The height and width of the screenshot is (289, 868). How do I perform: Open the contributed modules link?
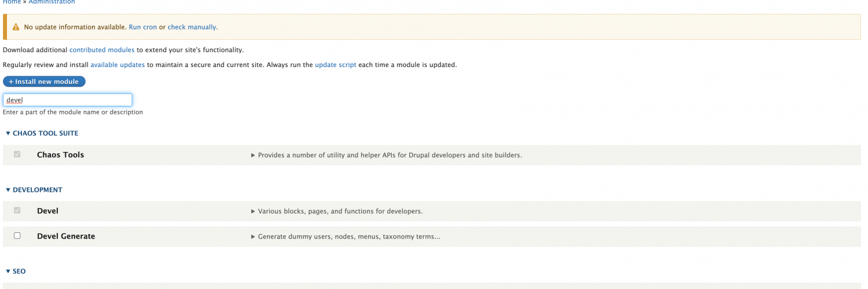(x=102, y=50)
